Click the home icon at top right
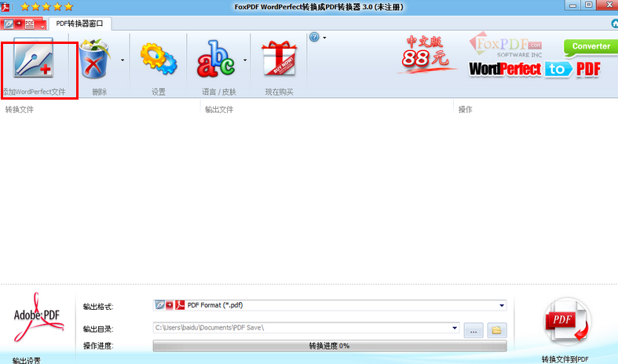Screen dimensions: 618x364 point(614,24)
